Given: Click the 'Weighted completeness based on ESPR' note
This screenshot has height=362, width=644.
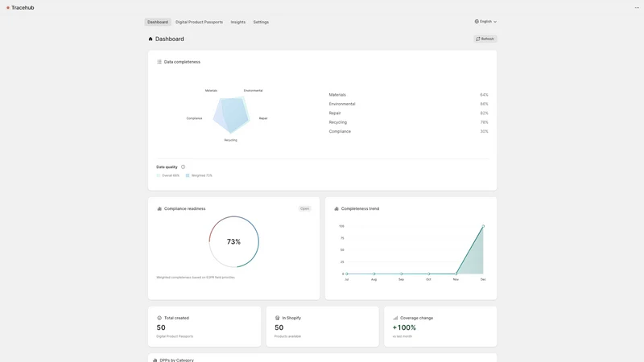Looking at the screenshot, I should pyautogui.click(x=196, y=278).
